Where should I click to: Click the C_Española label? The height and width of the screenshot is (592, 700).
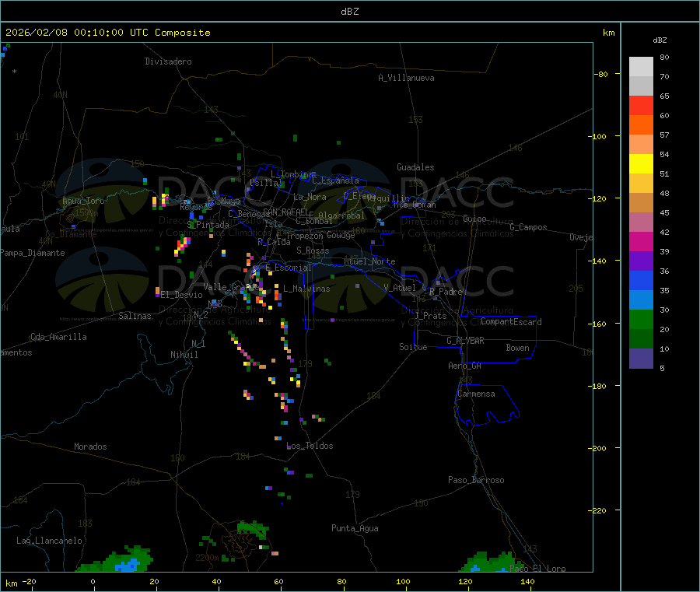pyautogui.click(x=336, y=180)
